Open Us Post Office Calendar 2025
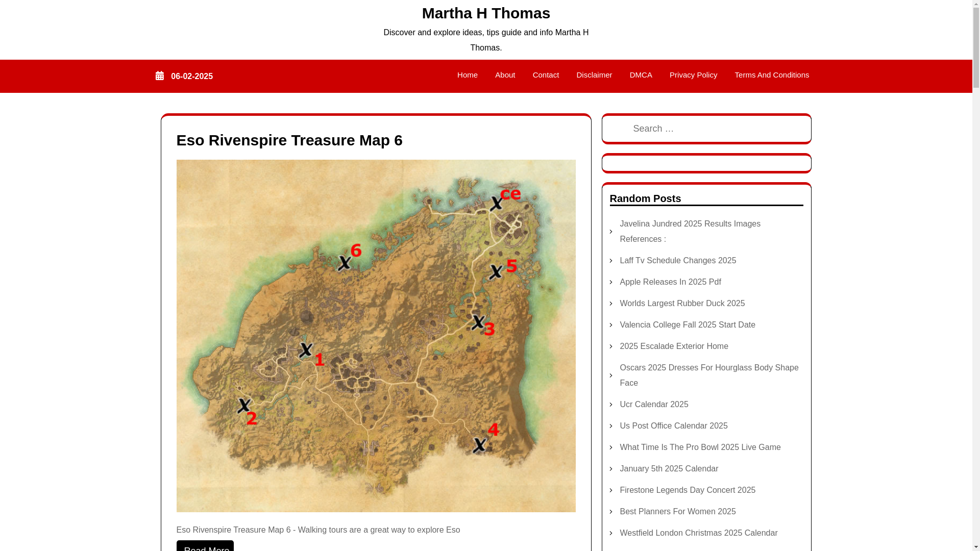Viewport: 980px width, 551px height. click(673, 426)
